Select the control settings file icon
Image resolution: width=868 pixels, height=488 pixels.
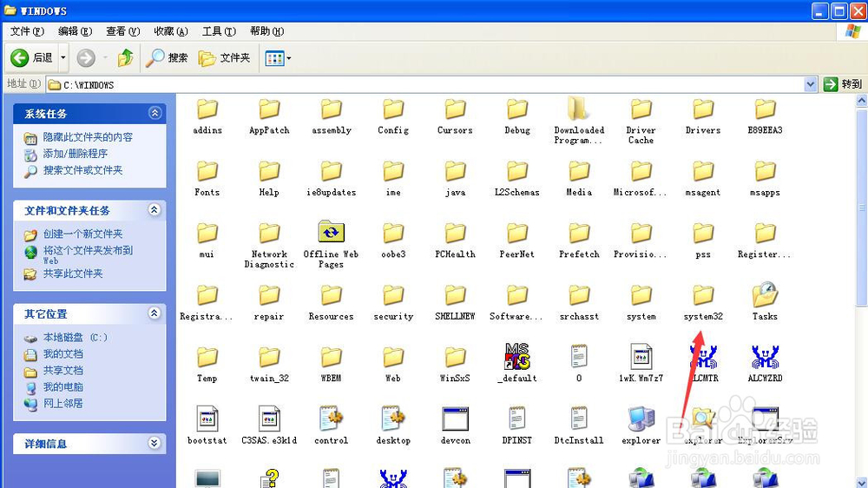coord(331,426)
